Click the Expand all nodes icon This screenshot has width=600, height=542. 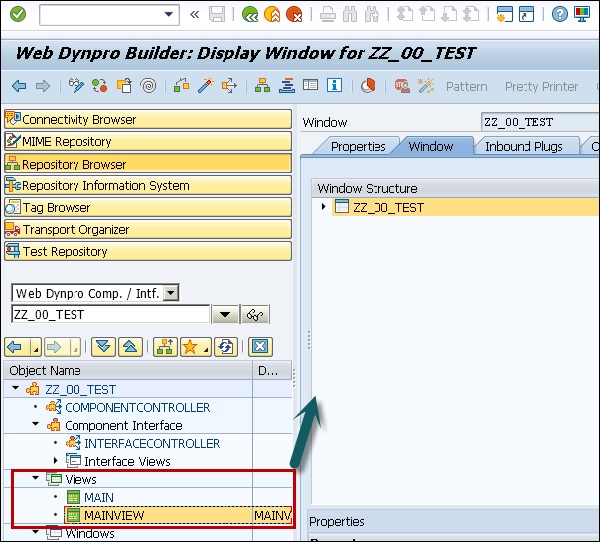click(102, 347)
